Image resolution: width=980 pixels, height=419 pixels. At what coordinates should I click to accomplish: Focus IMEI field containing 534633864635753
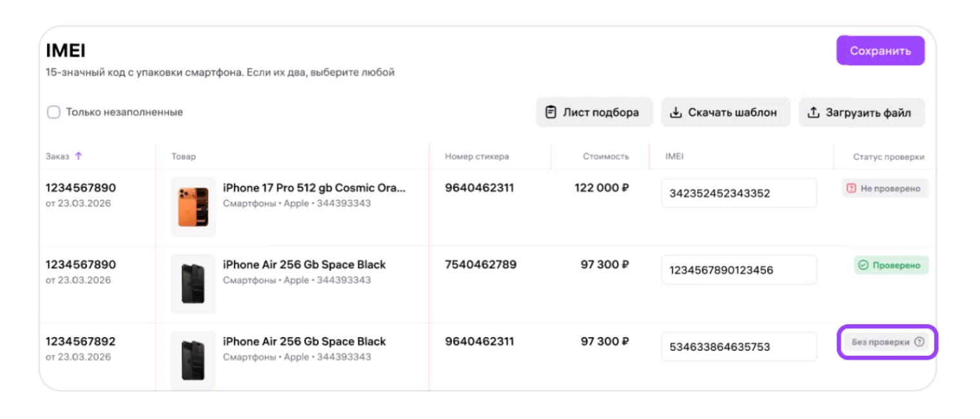click(x=739, y=347)
